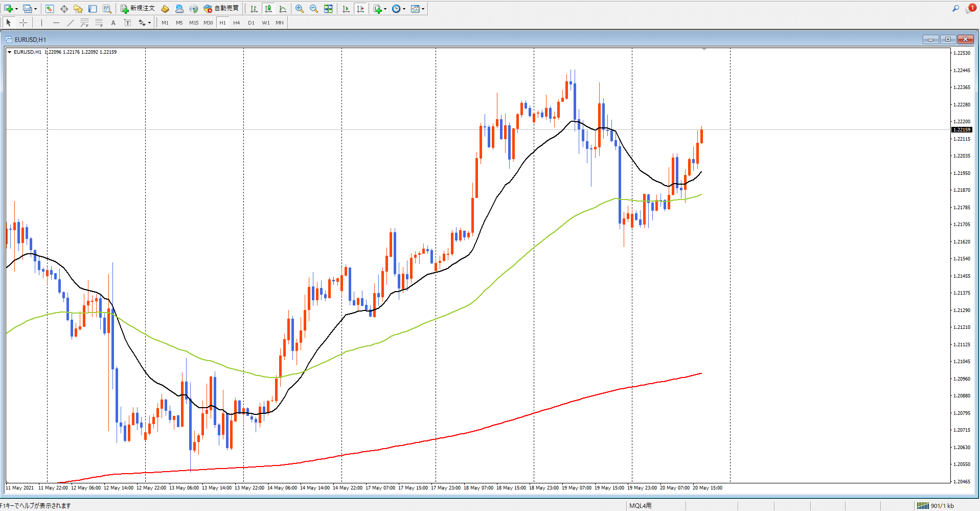
Task: Switch to H4 timeframe
Action: coord(237,23)
